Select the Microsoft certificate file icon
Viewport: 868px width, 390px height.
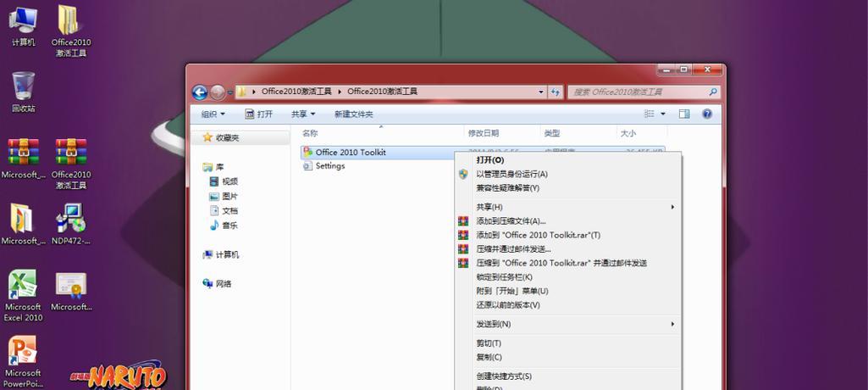(x=71, y=292)
